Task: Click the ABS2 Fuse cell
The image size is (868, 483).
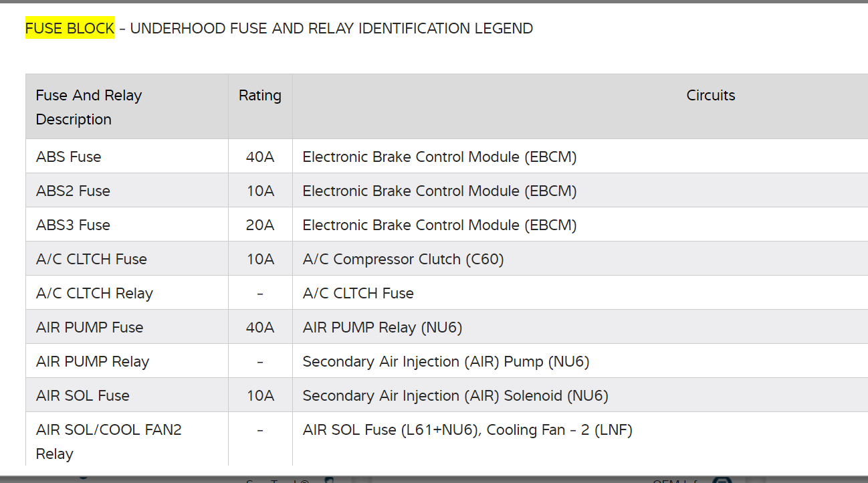Action: click(x=73, y=191)
